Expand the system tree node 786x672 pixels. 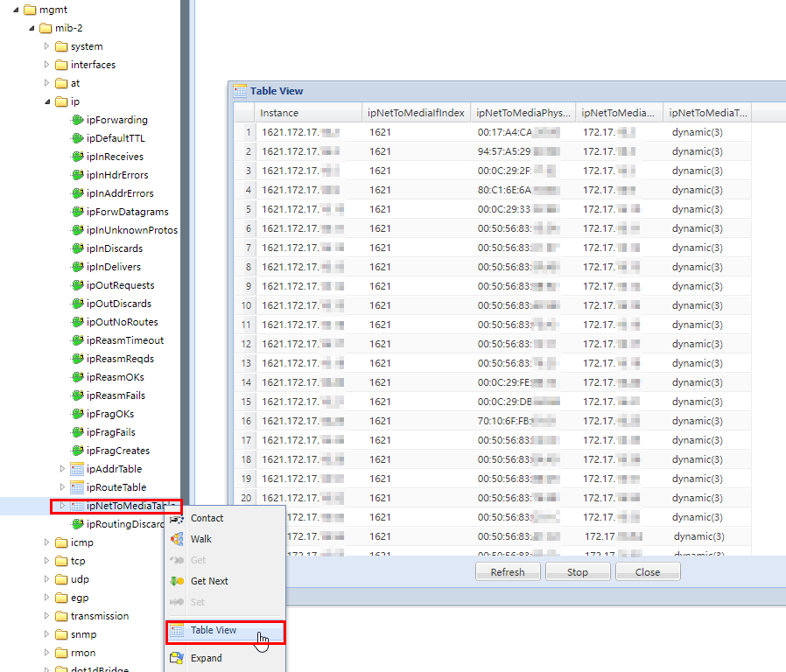49,45
